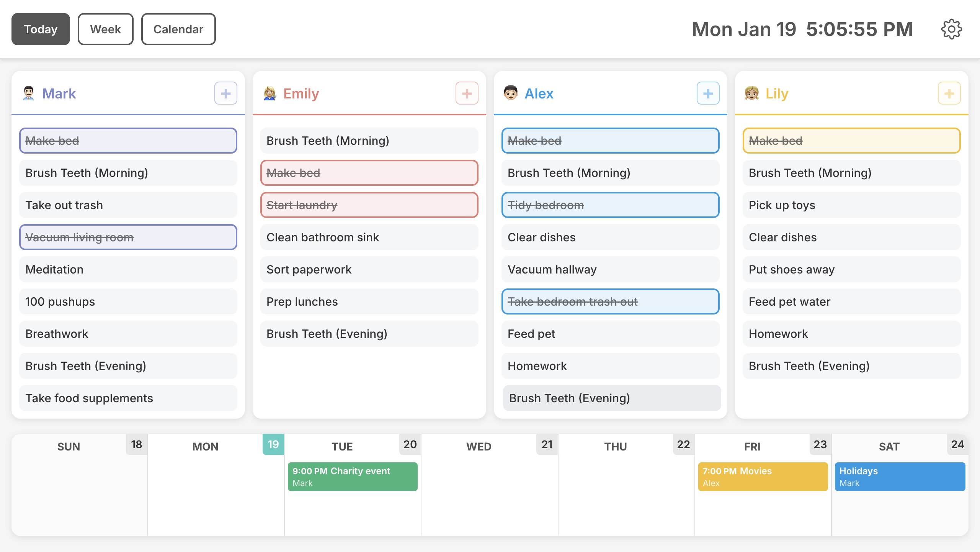Mark Emily's Clean bathroom sink as done
This screenshot has width=980, height=552.
point(369,238)
